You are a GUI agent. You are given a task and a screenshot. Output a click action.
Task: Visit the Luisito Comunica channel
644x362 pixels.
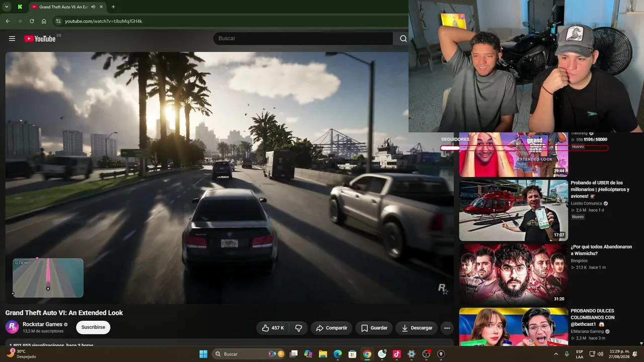586,204
